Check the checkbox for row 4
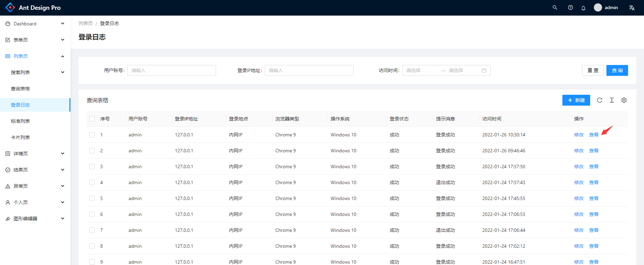The width and height of the screenshot is (644, 265). [x=92, y=182]
